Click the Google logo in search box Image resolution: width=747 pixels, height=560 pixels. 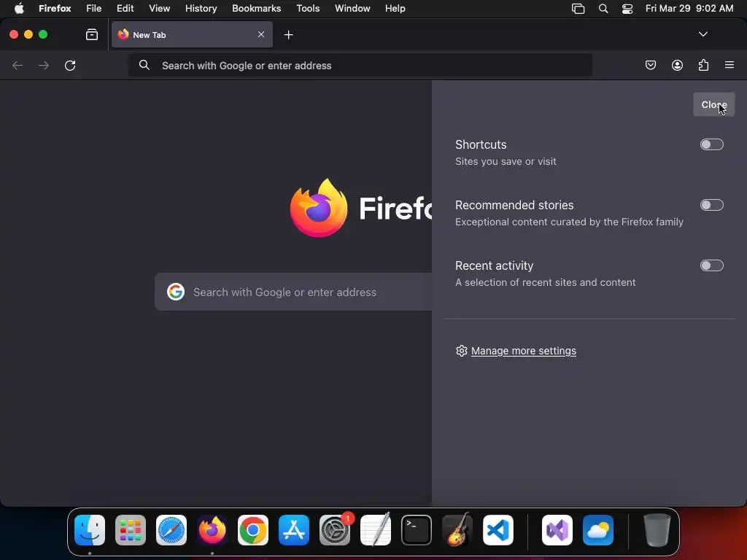click(176, 292)
